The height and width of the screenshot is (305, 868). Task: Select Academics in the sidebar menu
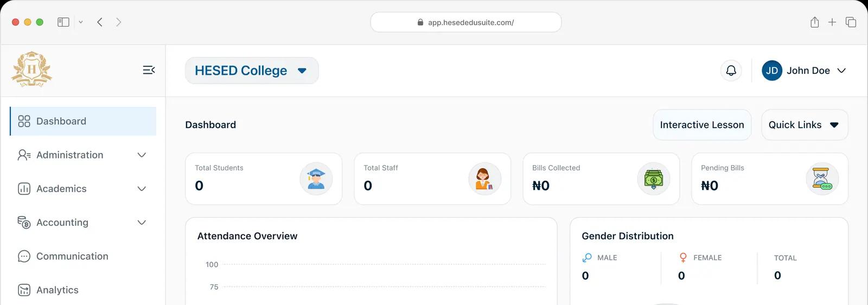(83, 189)
